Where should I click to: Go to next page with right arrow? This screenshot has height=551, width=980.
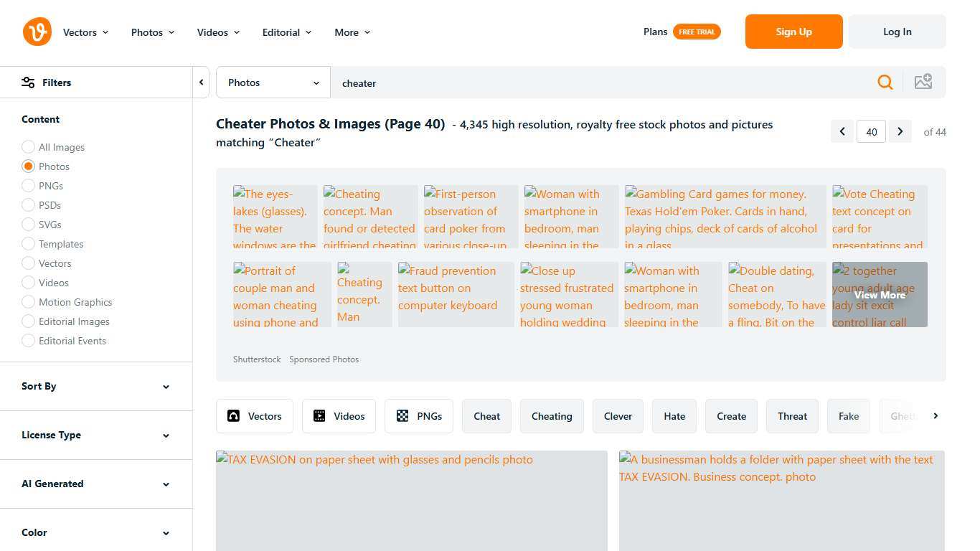click(900, 131)
